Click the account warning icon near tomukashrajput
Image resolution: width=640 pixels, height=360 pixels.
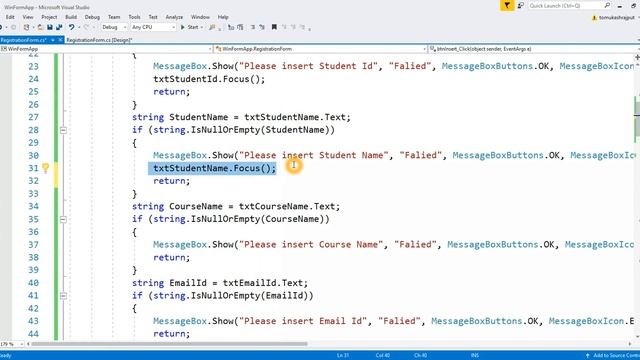tap(594, 18)
